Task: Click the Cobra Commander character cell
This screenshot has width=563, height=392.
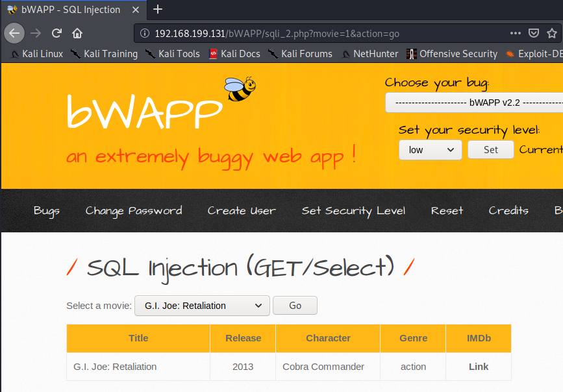Action: pos(328,367)
